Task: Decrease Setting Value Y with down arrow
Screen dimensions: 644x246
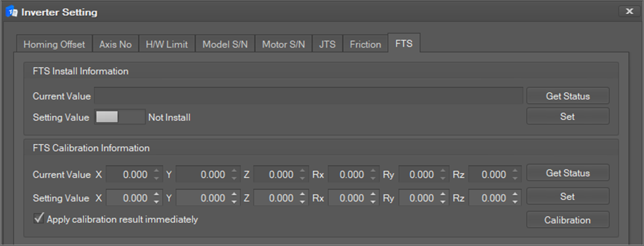Action: coord(234,202)
